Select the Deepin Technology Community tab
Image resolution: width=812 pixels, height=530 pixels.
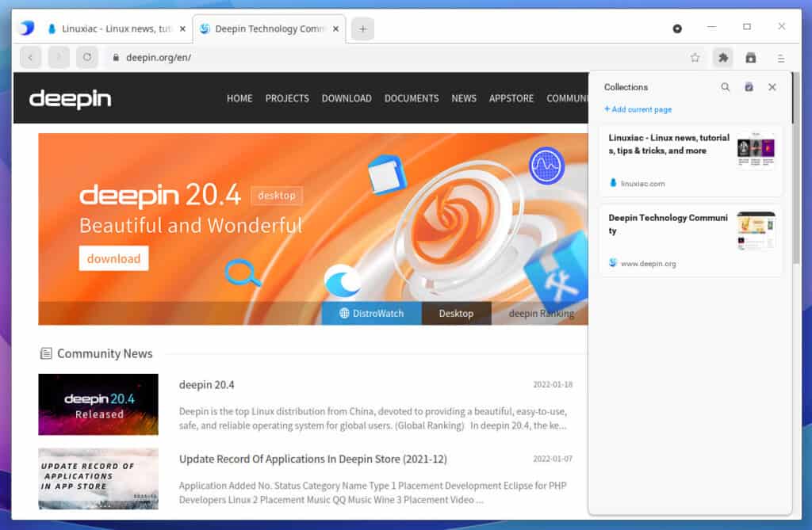click(270, 29)
